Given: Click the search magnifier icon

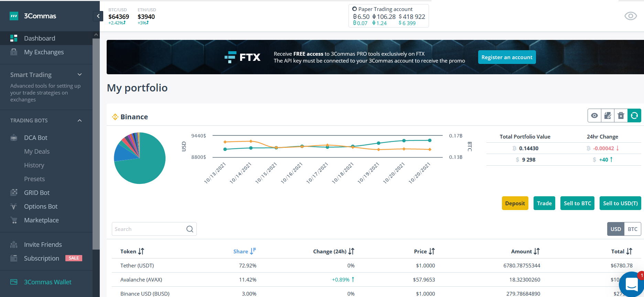Looking at the screenshot, I should pyautogui.click(x=190, y=229).
